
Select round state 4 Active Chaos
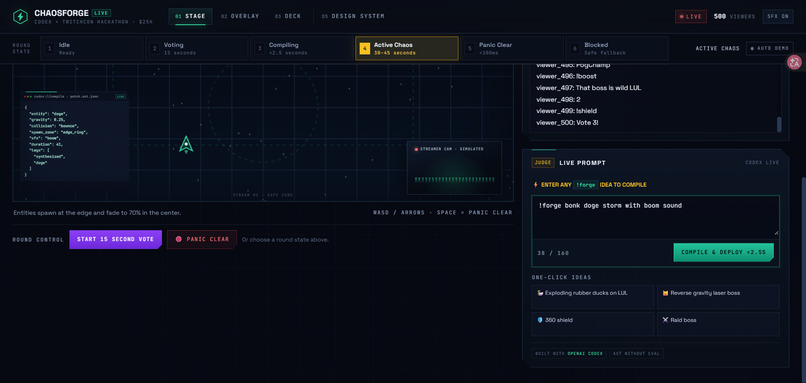point(407,48)
